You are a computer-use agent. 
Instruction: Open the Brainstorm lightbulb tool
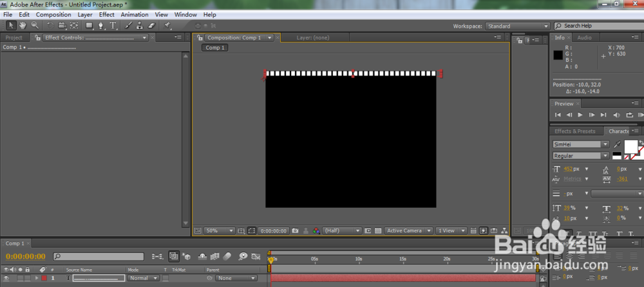click(243, 257)
